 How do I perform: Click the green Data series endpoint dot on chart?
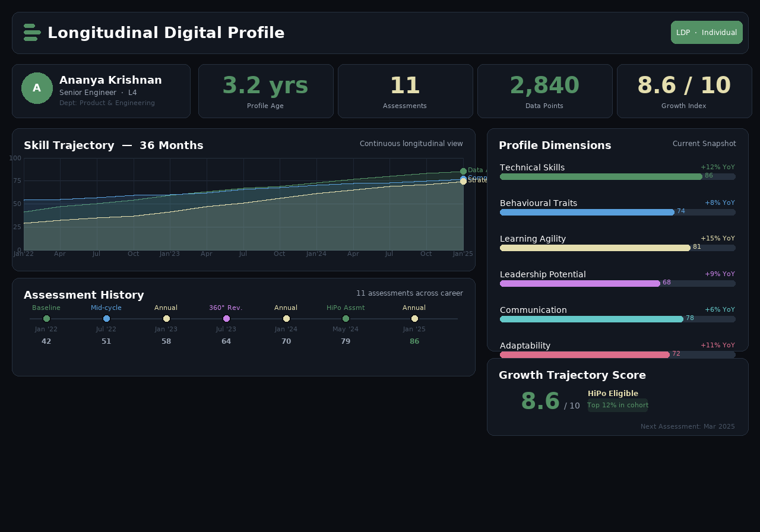click(x=463, y=171)
